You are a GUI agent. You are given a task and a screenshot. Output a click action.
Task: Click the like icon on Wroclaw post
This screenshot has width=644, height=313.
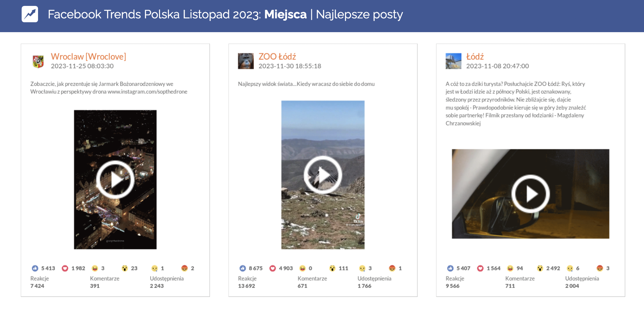click(x=35, y=268)
